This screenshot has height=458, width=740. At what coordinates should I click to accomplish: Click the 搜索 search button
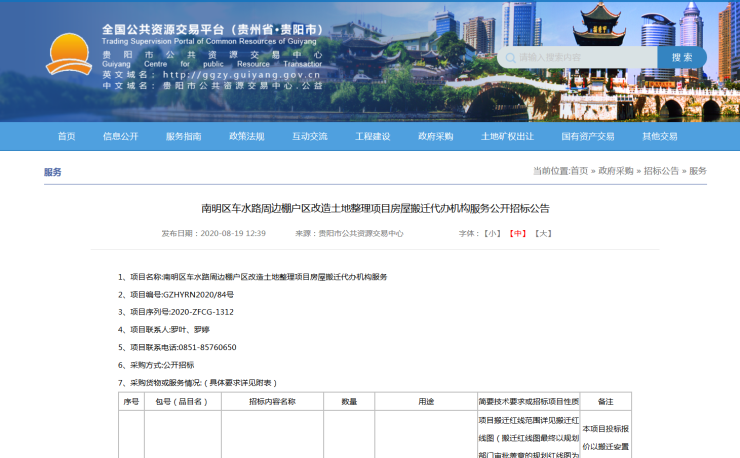pos(682,57)
